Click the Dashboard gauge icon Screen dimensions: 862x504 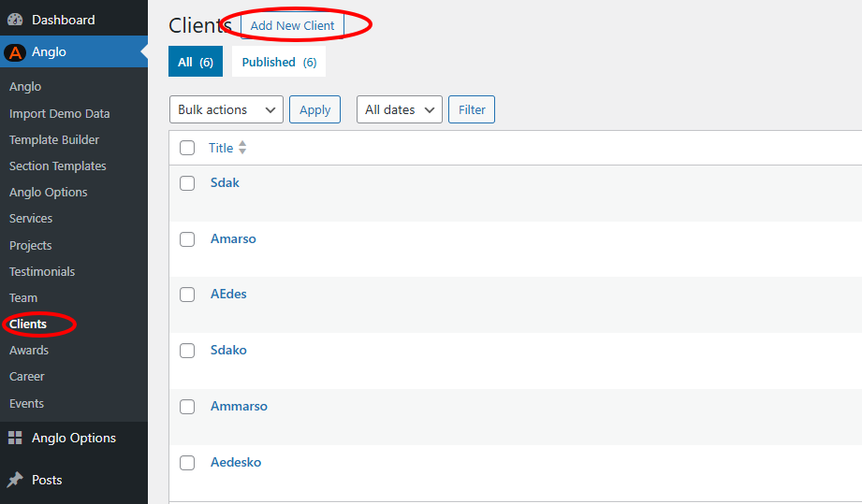[x=15, y=20]
